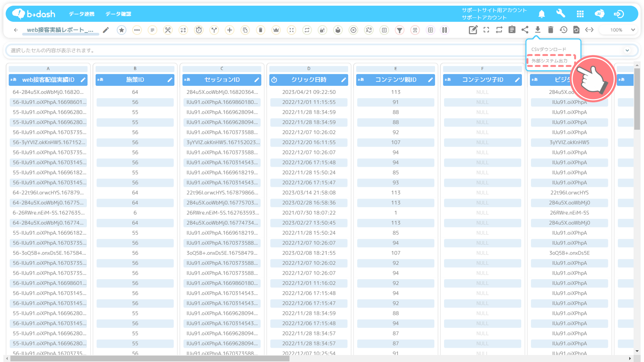
Task: Expand the cell content bar chevron
Action: click(x=627, y=50)
